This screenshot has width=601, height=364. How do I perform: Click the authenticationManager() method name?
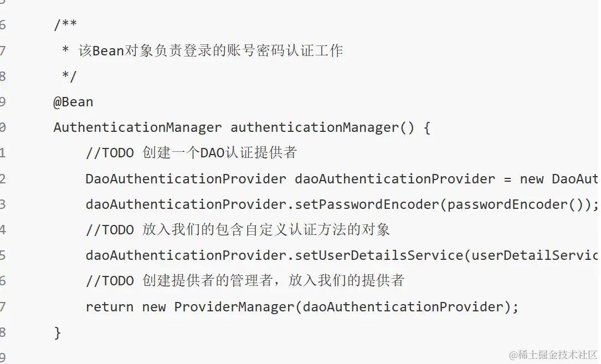pyautogui.click(x=323, y=127)
